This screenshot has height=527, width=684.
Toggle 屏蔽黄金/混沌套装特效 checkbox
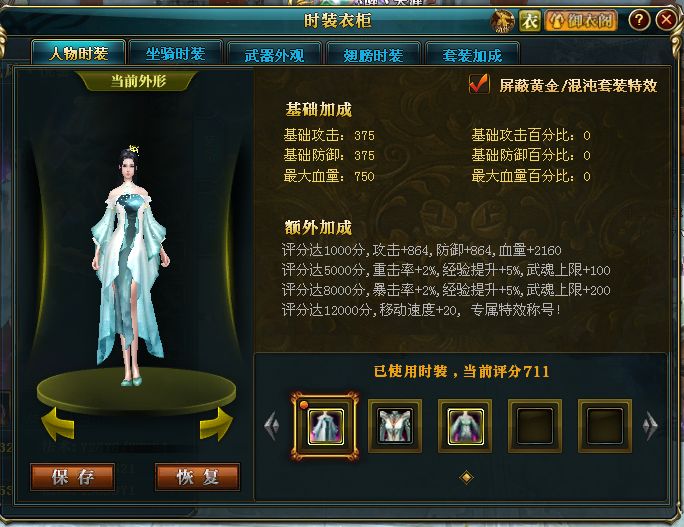pyautogui.click(x=479, y=84)
